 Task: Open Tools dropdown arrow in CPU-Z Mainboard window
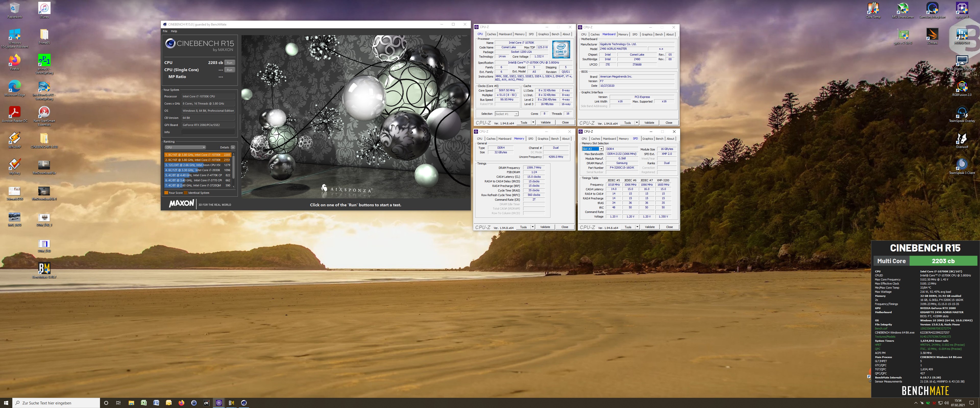tap(637, 123)
